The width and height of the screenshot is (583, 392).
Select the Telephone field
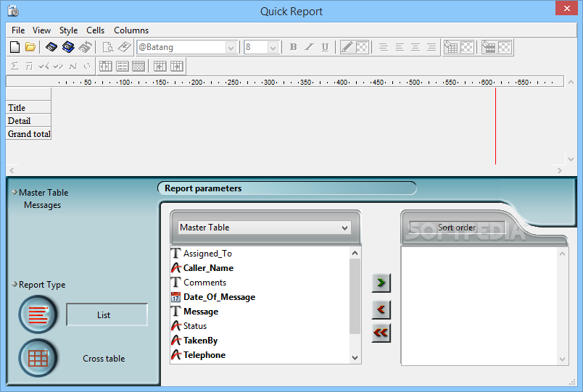[x=260, y=355]
